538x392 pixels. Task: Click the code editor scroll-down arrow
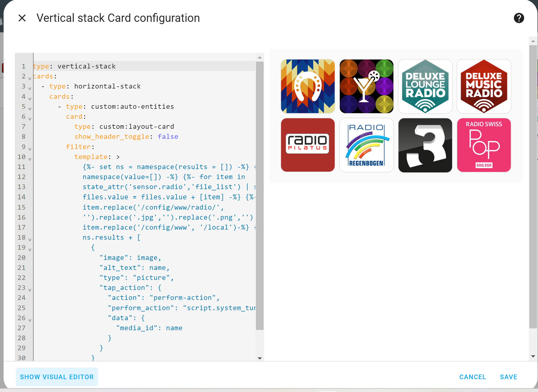(260, 358)
